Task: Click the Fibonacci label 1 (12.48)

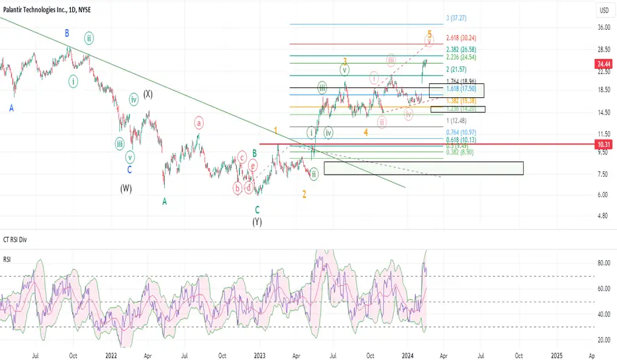Action: coord(456,121)
